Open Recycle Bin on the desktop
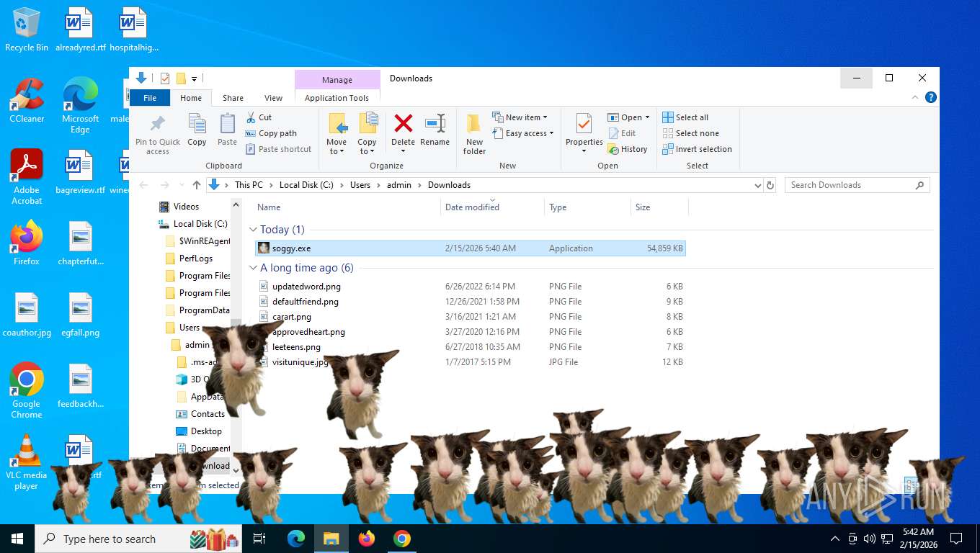The height and width of the screenshot is (553, 980). 27,30
